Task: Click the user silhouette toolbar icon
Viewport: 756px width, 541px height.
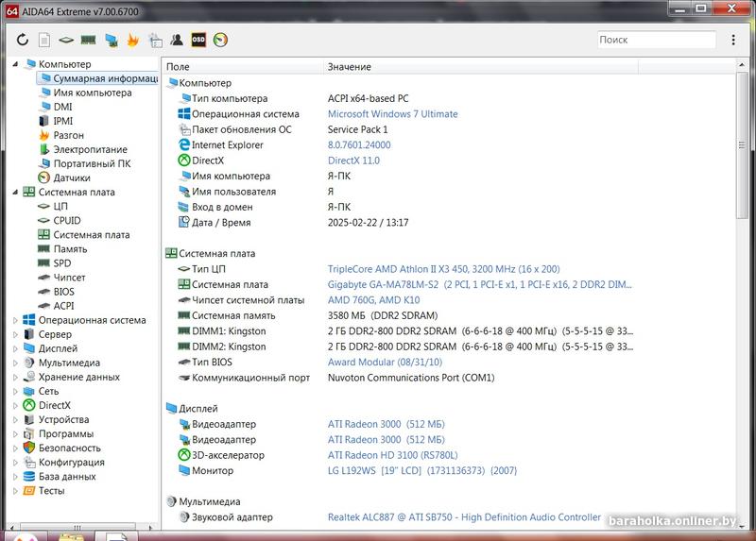Action: tap(177, 40)
